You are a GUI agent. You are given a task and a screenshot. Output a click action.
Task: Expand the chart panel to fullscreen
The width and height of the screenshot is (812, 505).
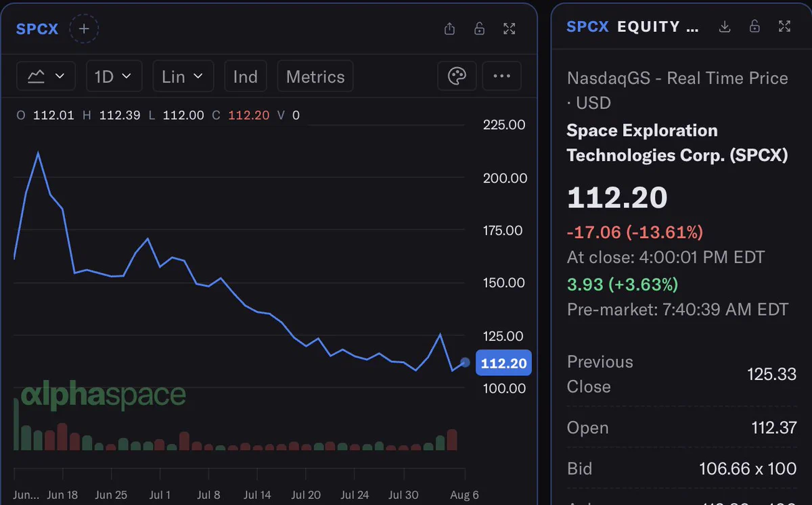pos(510,28)
